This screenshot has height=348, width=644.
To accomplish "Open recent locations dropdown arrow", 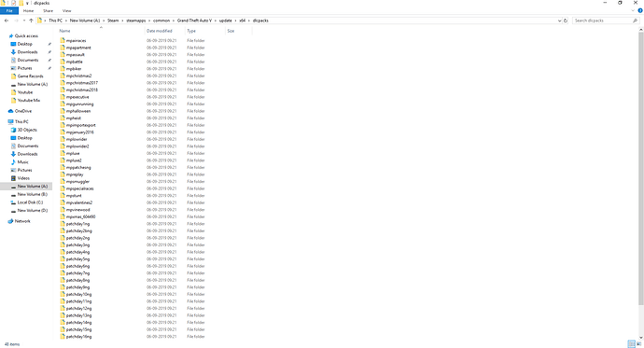I will (24, 21).
